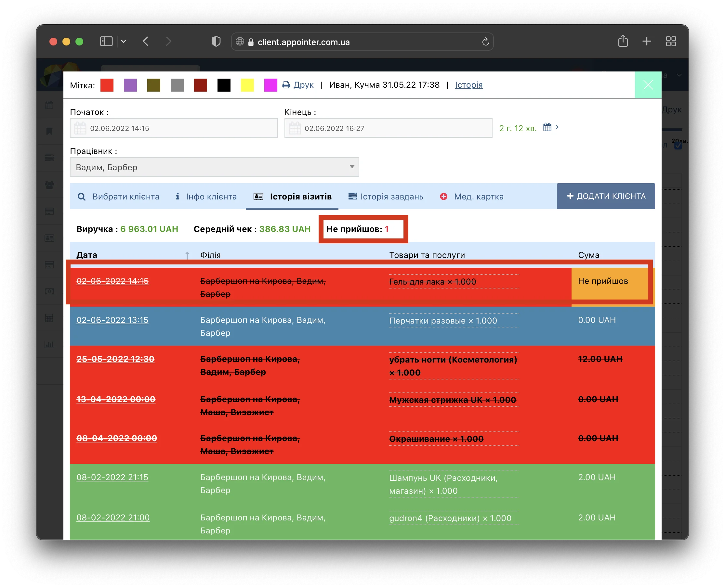
Task: Select the red label color swatch
Action: point(107,85)
